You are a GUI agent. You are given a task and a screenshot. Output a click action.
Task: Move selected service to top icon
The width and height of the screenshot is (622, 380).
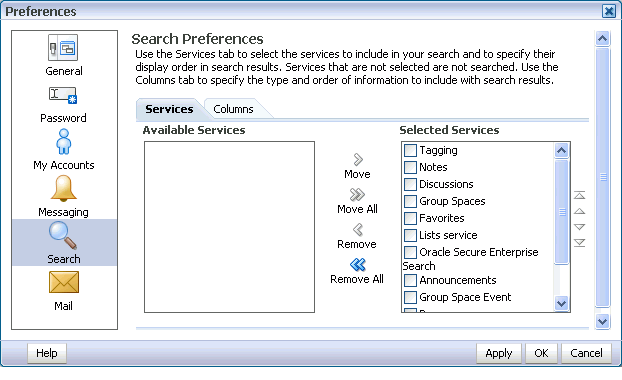580,195
